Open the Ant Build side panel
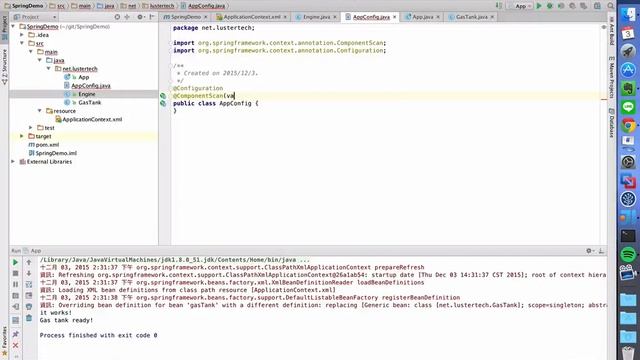This screenshot has width=640, height=360. pyautogui.click(x=611, y=31)
